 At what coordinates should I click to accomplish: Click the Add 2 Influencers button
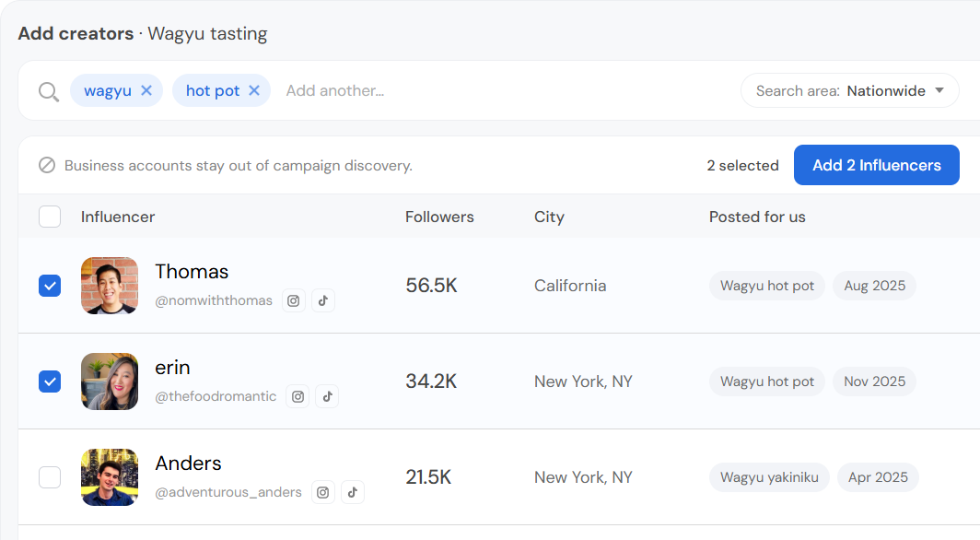(x=876, y=165)
